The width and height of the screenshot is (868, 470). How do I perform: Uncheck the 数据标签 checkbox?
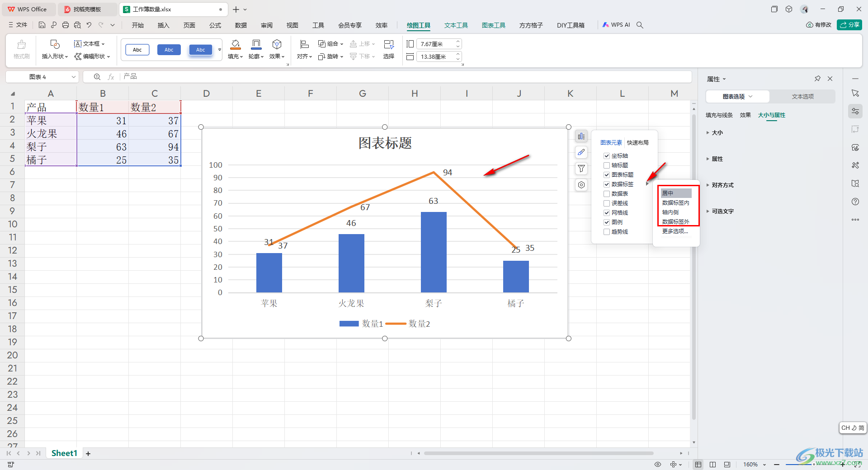[607, 184]
